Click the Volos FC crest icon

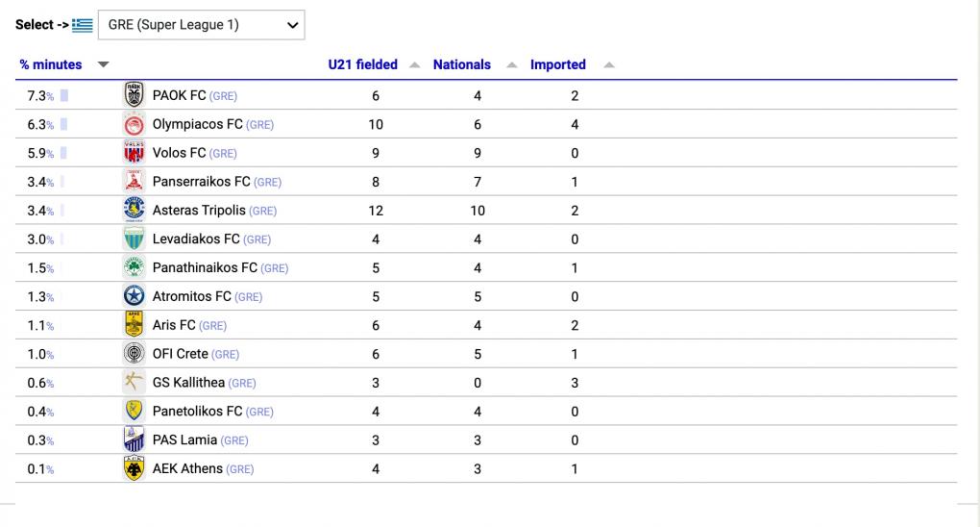point(134,153)
